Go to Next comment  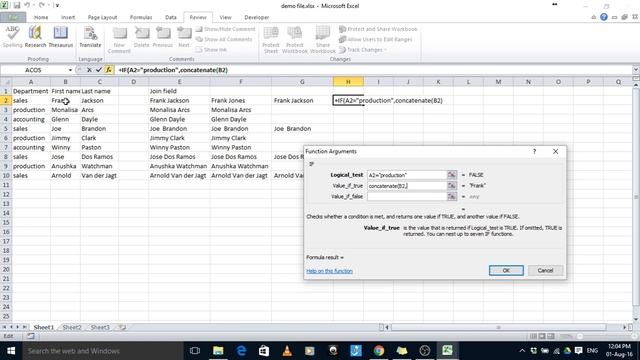[184, 36]
